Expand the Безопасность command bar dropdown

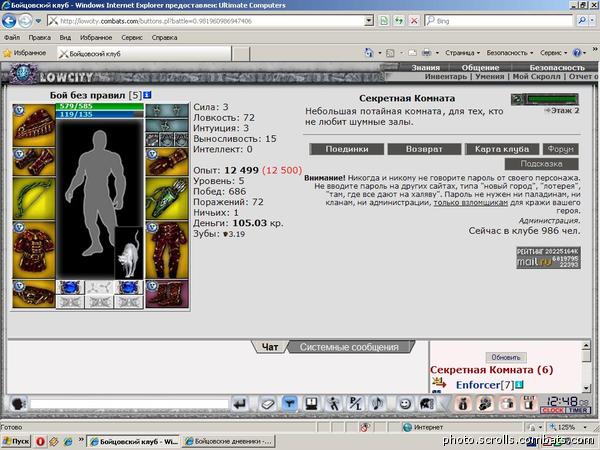tap(510, 53)
